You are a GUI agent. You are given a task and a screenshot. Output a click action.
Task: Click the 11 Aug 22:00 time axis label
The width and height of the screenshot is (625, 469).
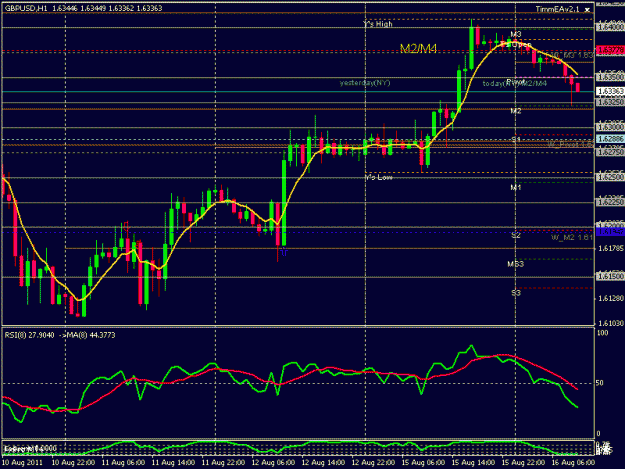pyautogui.click(x=223, y=463)
